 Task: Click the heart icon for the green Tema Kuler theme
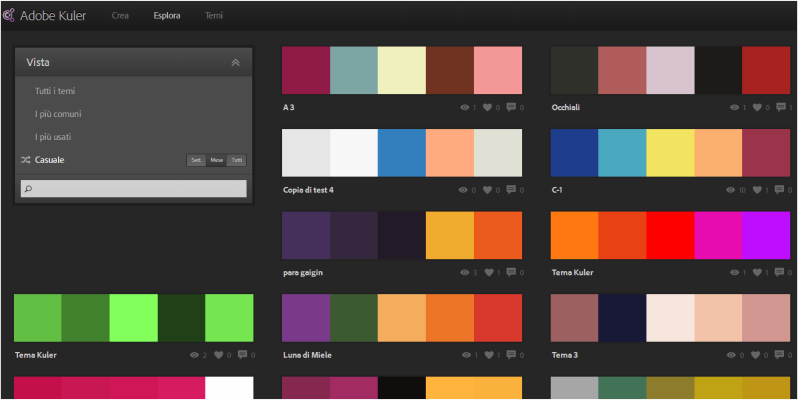[219, 355]
